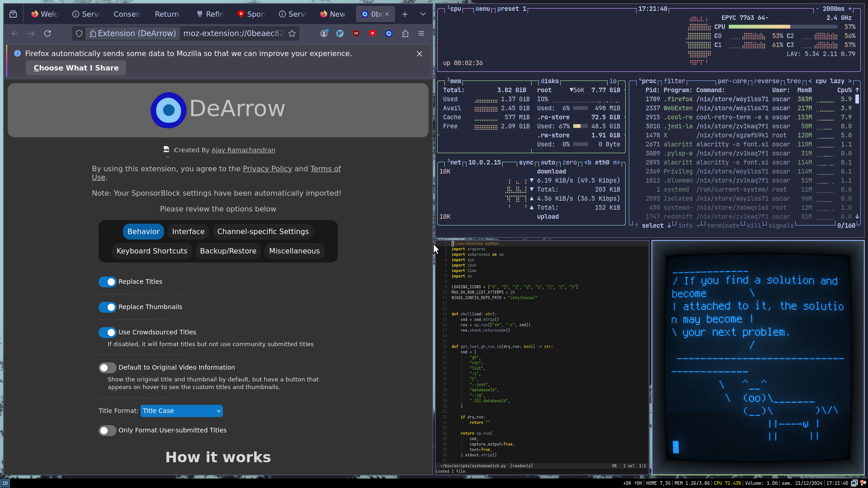Image resolution: width=868 pixels, height=488 pixels.
Task: Click filter in the btop proc panel
Action: tap(675, 81)
